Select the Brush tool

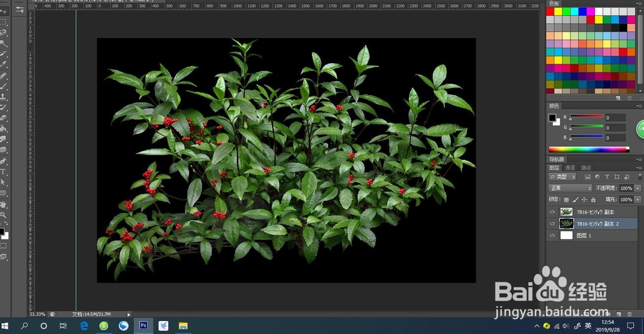click(x=3, y=87)
